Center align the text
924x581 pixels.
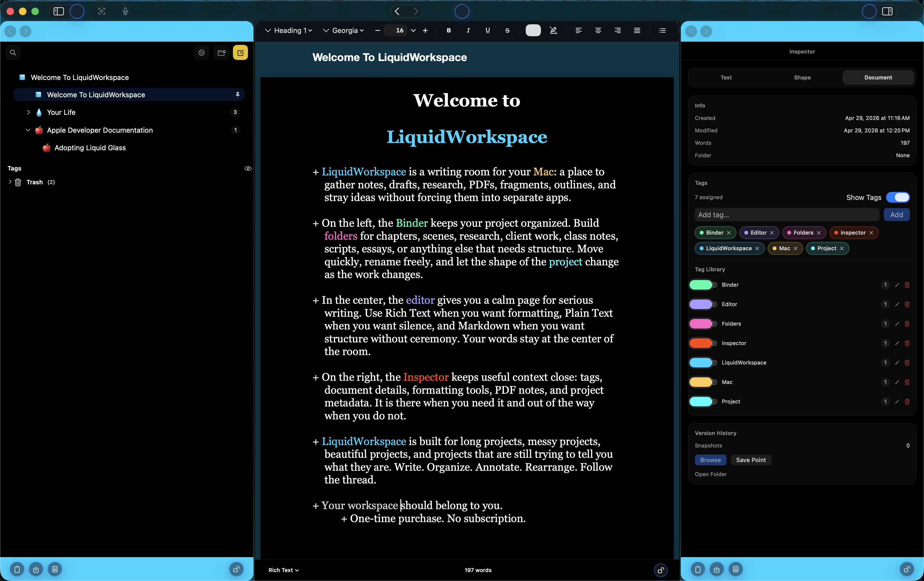[x=598, y=30]
